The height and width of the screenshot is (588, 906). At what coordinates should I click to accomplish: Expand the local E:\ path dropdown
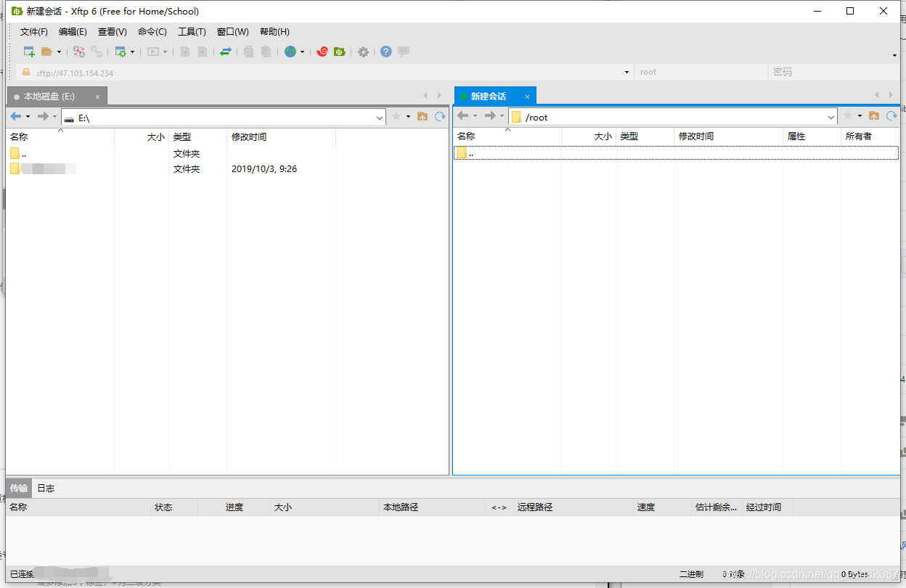(x=380, y=118)
